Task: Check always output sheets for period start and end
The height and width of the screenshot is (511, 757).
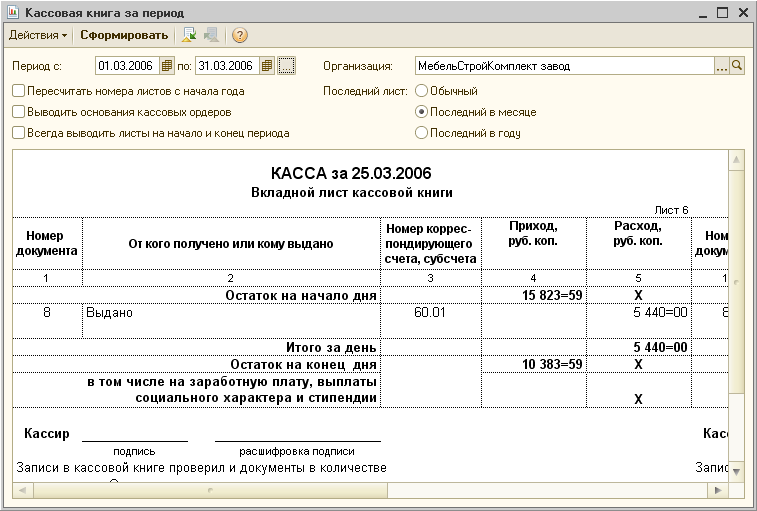Action: tap(18, 133)
